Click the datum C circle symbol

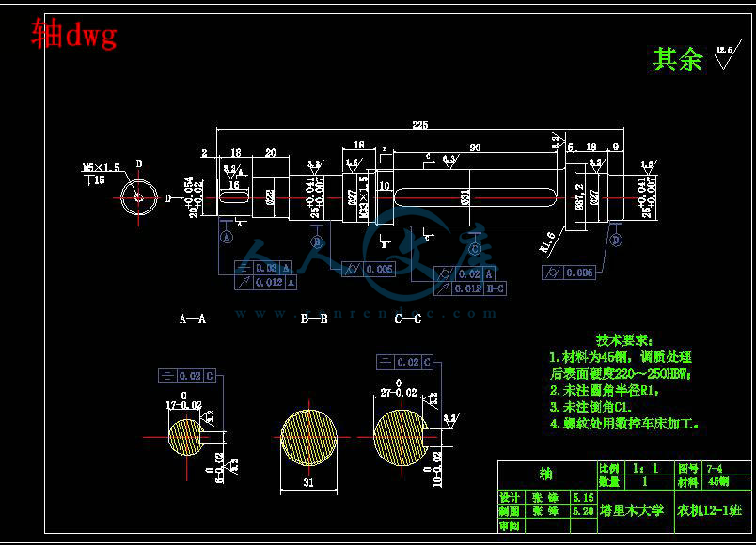coord(475,249)
